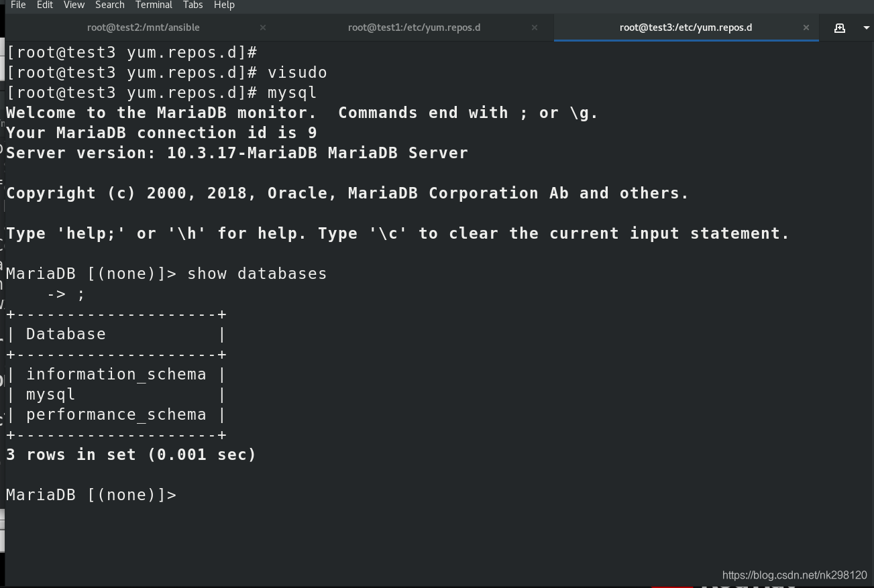This screenshot has height=588, width=874.
Task: Click the "Type 'help;'" instruction line
Action: tap(398, 233)
